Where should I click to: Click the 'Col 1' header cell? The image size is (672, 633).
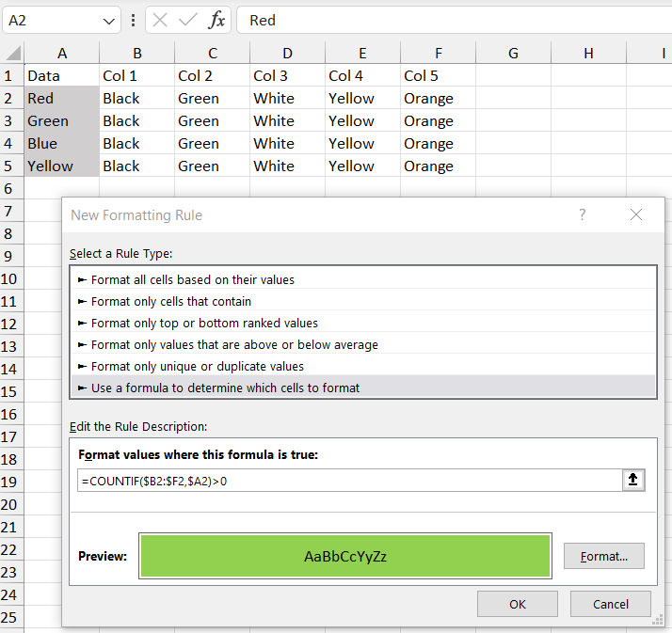(x=137, y=76)
